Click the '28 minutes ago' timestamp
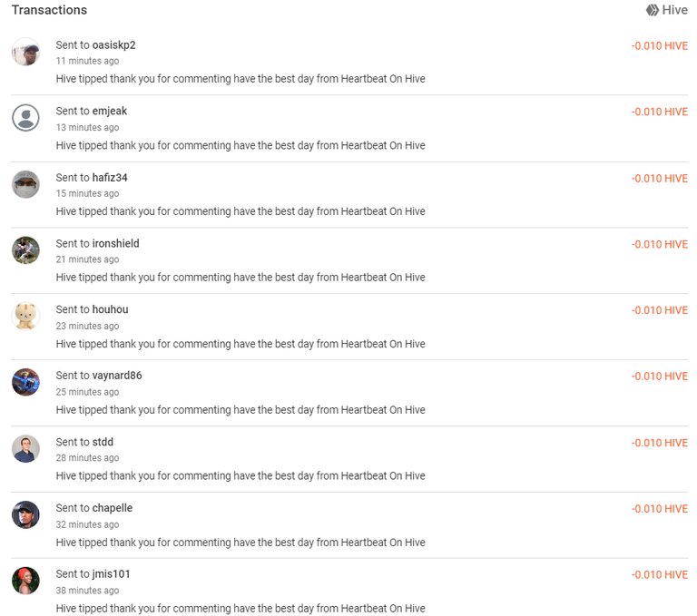This screenshot has height=616, width=697. [x=87, y=458]
